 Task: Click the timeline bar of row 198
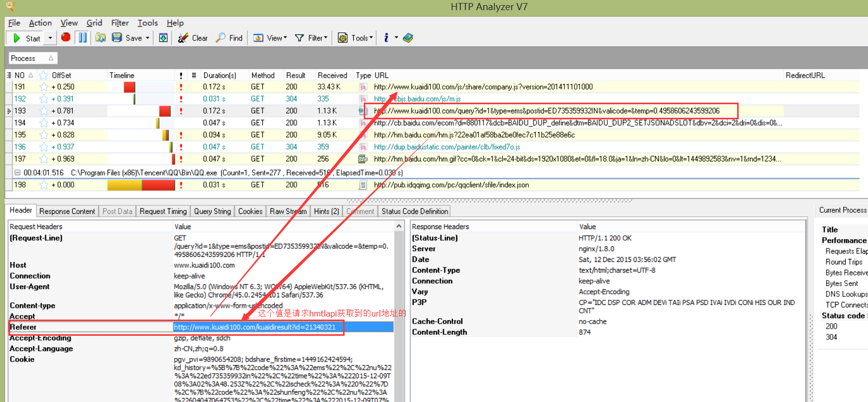point(141,185)
